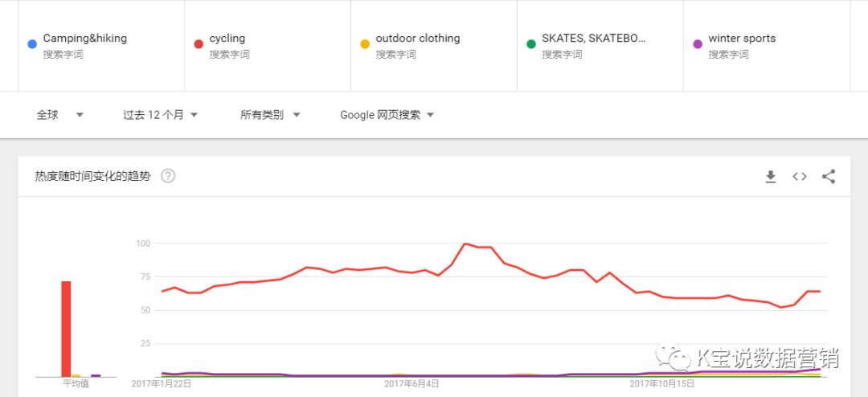Expand the 全球 region dropdown
The width and height of the screenshot is (868, 397).
point(60,115)
